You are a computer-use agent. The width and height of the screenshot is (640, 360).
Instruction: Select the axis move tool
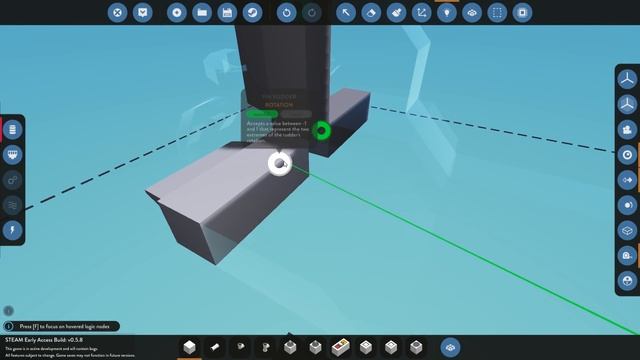422,13
